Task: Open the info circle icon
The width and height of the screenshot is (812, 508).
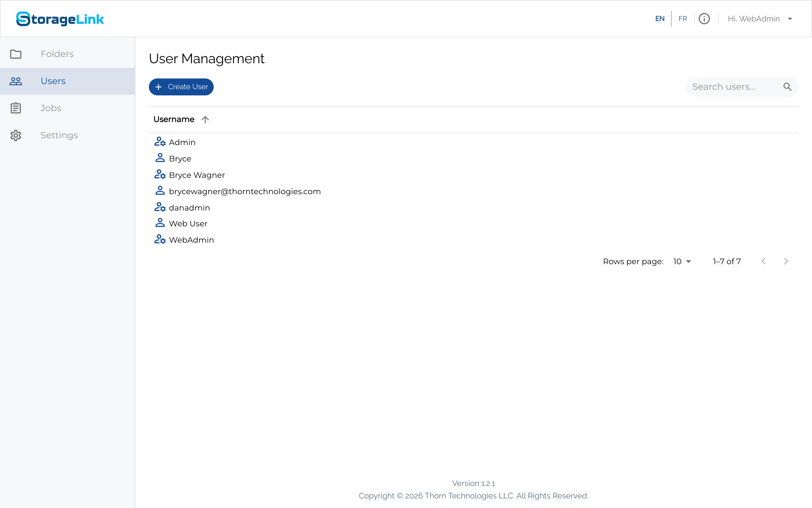Action: coord(704,19)
